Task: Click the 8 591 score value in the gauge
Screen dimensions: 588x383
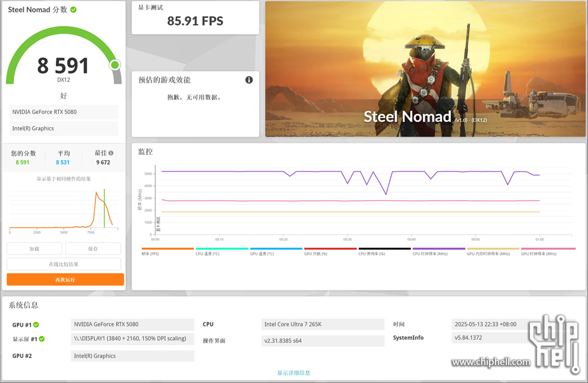Action: [63, 65]
